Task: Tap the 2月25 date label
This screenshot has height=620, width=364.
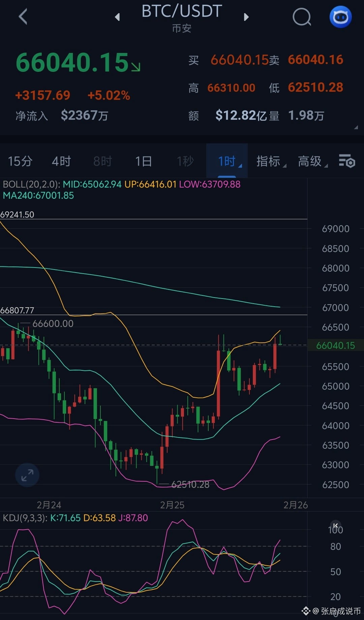Action: (x=172, y=505)
